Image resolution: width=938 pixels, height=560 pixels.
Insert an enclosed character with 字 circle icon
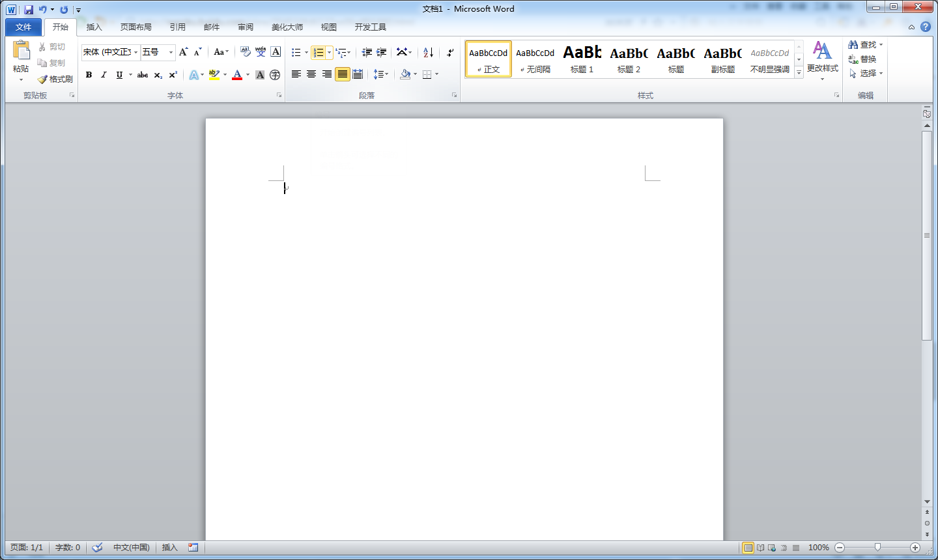click(x=275, y=75)
